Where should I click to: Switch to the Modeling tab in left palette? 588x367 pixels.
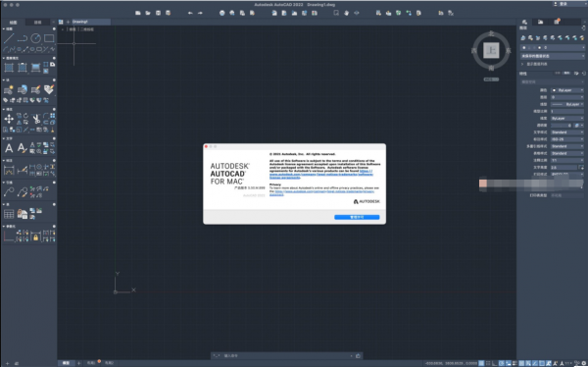[x=37, y=23]
